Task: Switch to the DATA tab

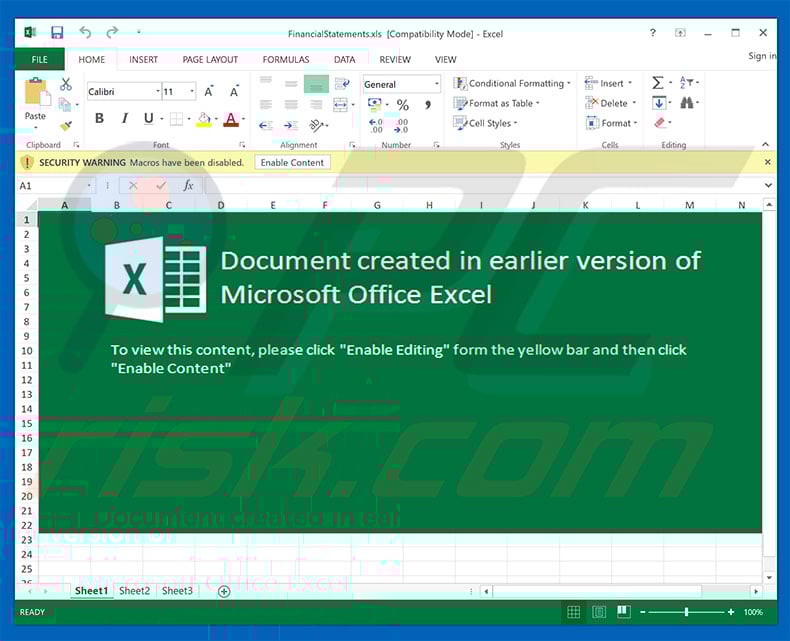Action: click(345, 59)
